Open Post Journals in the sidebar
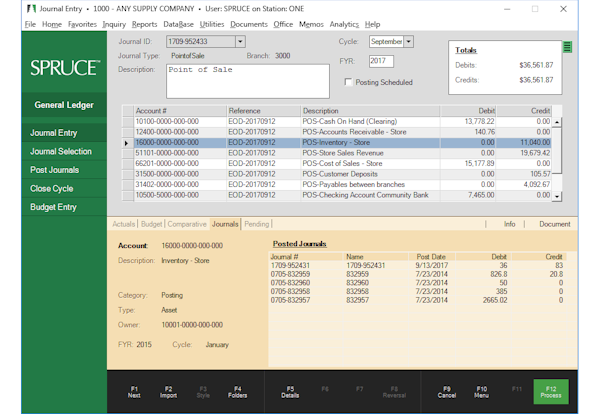This screenshot has width=600, height=414. tap(64, 170)
